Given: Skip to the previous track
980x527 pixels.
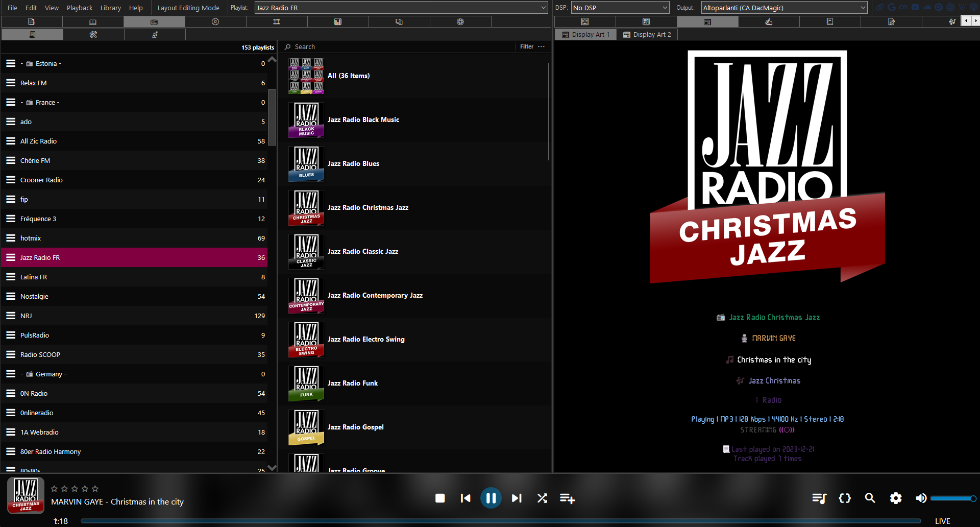Looking at the screenshot, I should [x=465, y=498].
